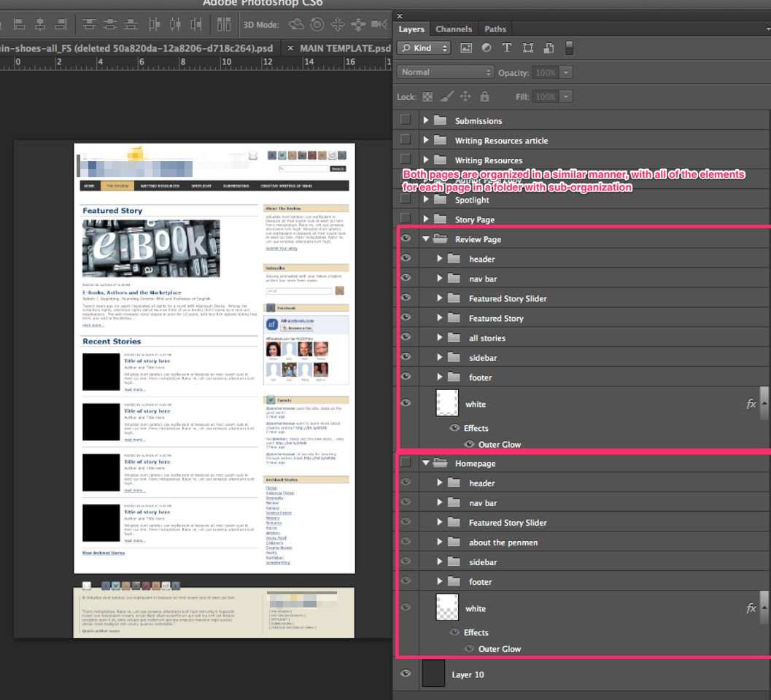
Task: Filter layers by type layers icon
Action: pos(507,47)
